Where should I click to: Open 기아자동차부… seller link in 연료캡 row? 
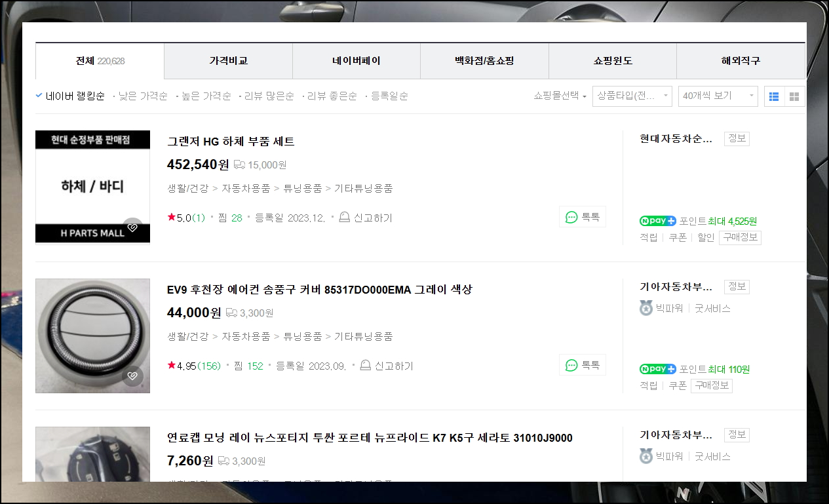click(x=676, y=435)
